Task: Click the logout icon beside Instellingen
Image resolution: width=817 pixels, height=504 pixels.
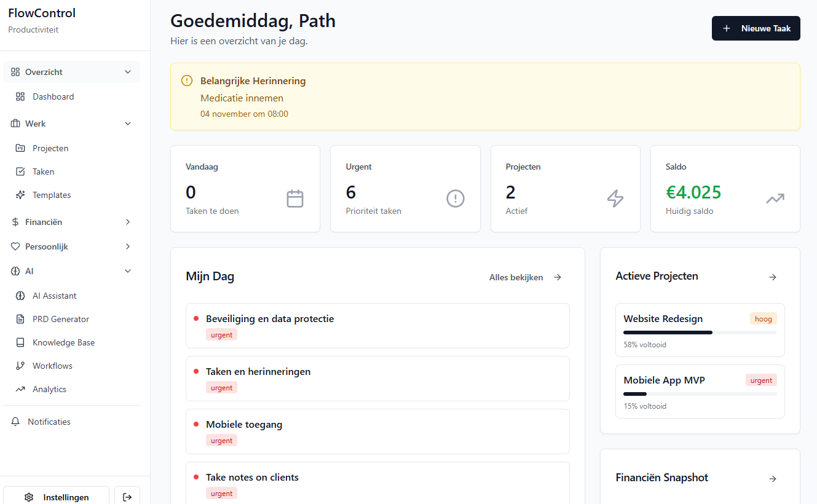Action: pos(127,497)
